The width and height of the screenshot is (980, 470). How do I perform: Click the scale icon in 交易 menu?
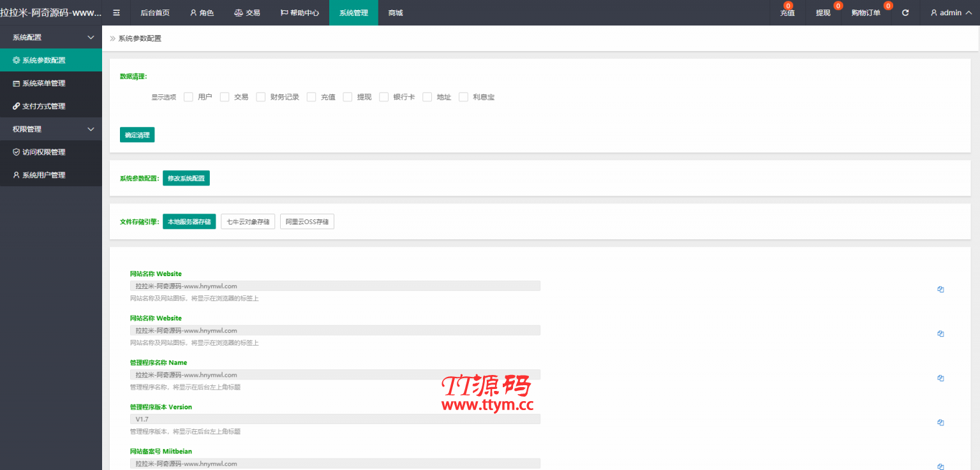239,13
